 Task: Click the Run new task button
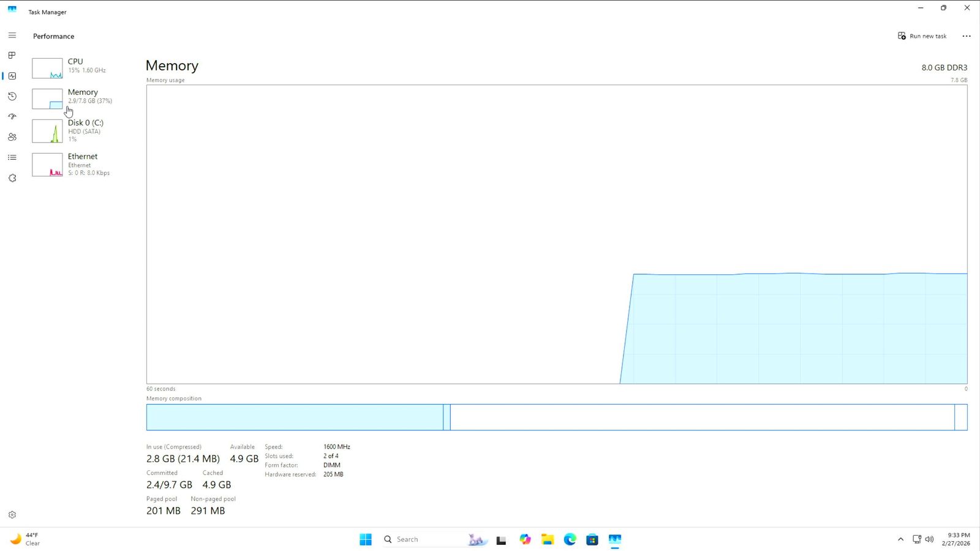922,36
